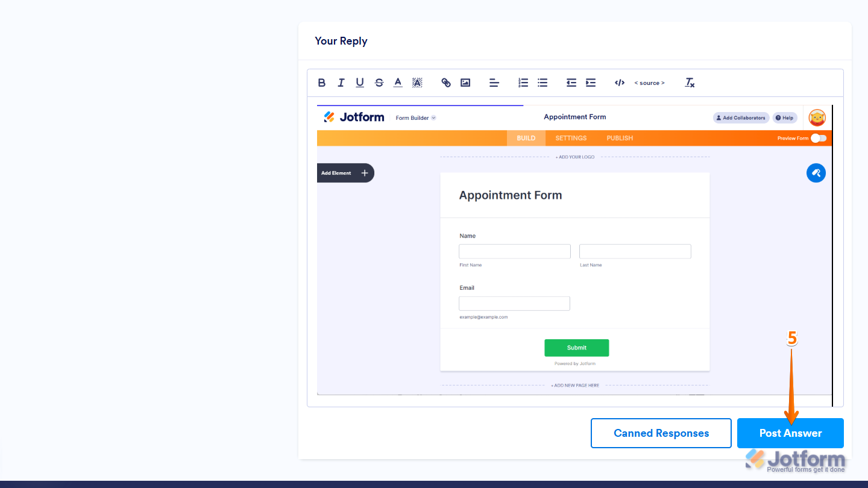This screenshot has width=868, height=488.
Task: Expand Add Element panel with plus button
Action: (x=364, y=173)
